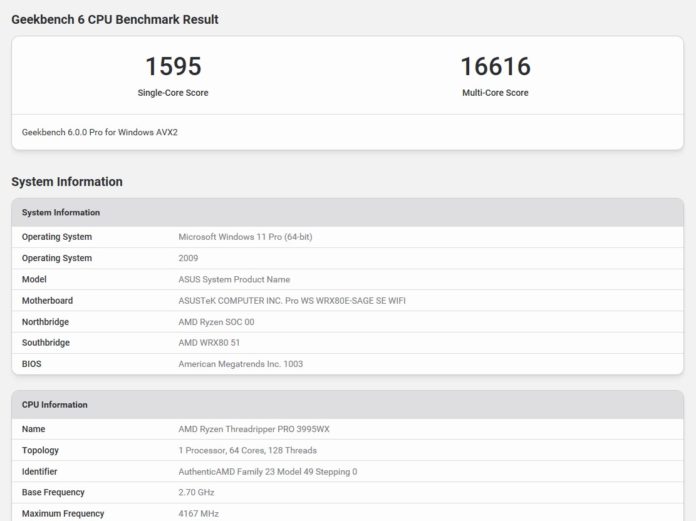Select 1 Processor, 64 Cores, 128 Threads

(248, 450)
